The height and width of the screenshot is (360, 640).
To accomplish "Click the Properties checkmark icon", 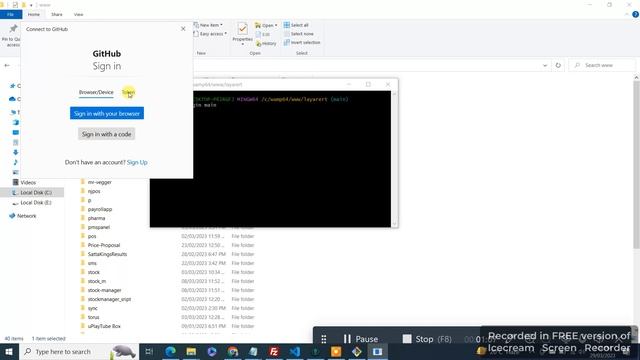I will [242, 29].
